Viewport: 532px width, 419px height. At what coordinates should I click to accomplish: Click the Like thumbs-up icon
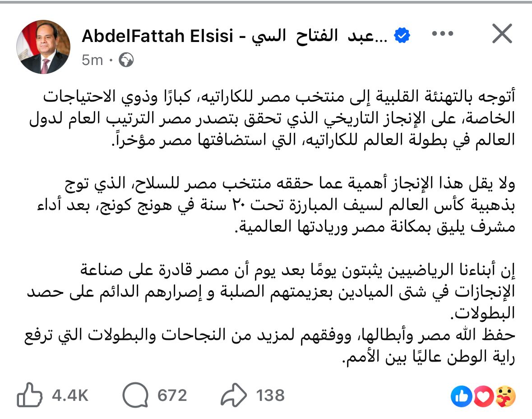coord(30,396)
